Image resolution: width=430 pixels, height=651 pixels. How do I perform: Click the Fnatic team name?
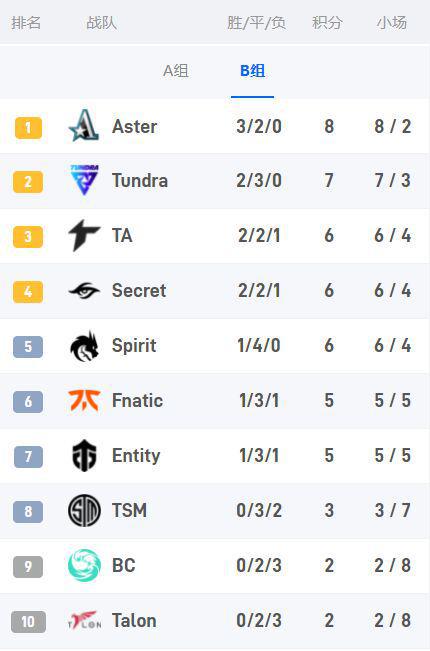(x=137, y=401)
